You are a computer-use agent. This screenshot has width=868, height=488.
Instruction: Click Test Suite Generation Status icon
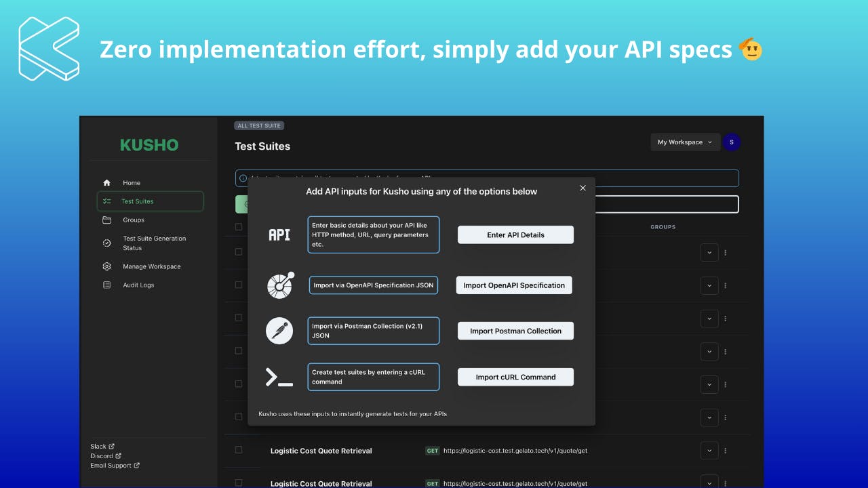[x=106, y=243]
